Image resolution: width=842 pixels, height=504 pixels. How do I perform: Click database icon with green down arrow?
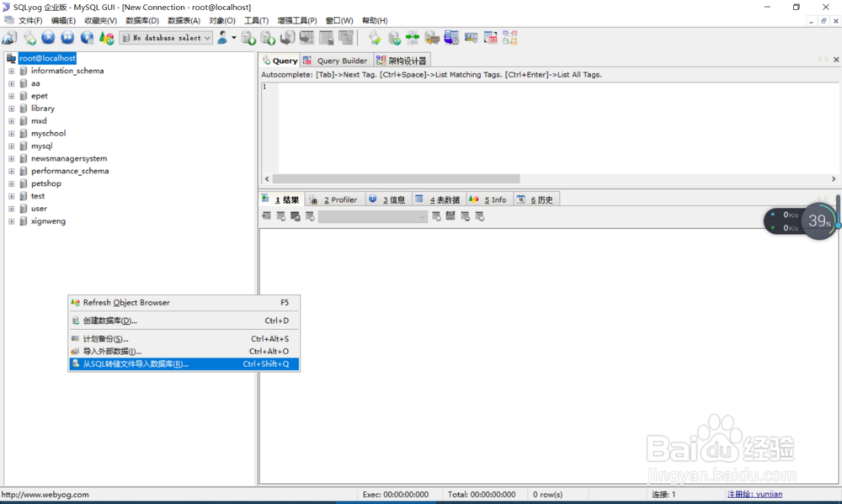tap(248, 38)
